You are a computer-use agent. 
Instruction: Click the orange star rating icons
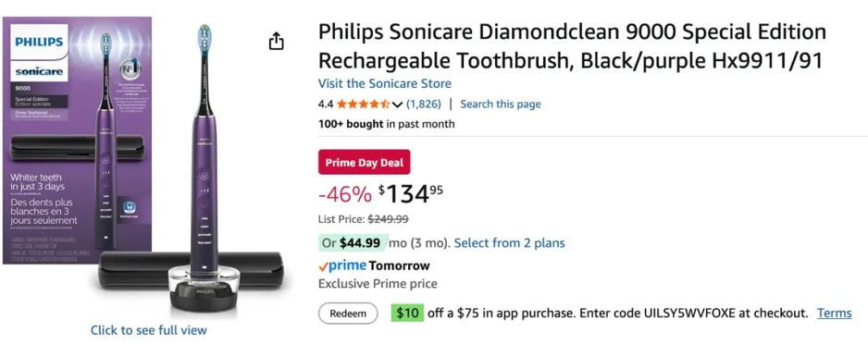[363, 104]
